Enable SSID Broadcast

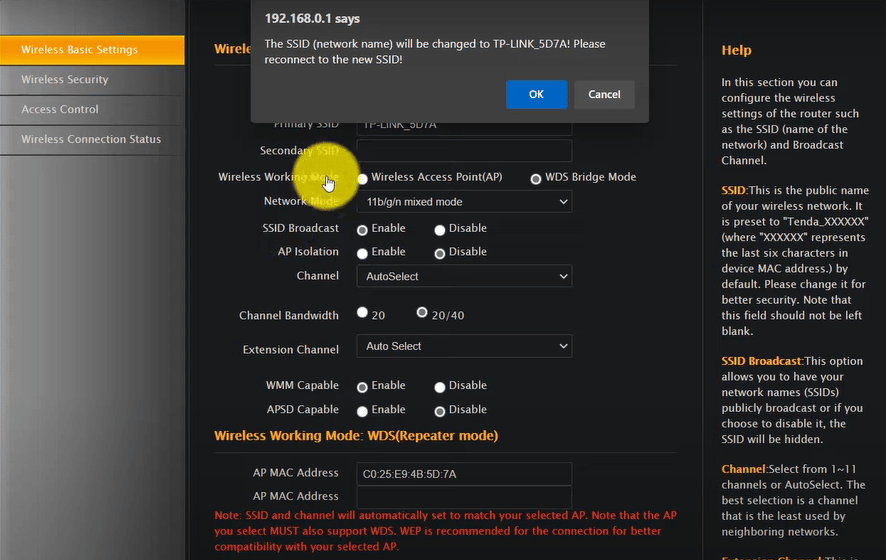pos(362,230)
